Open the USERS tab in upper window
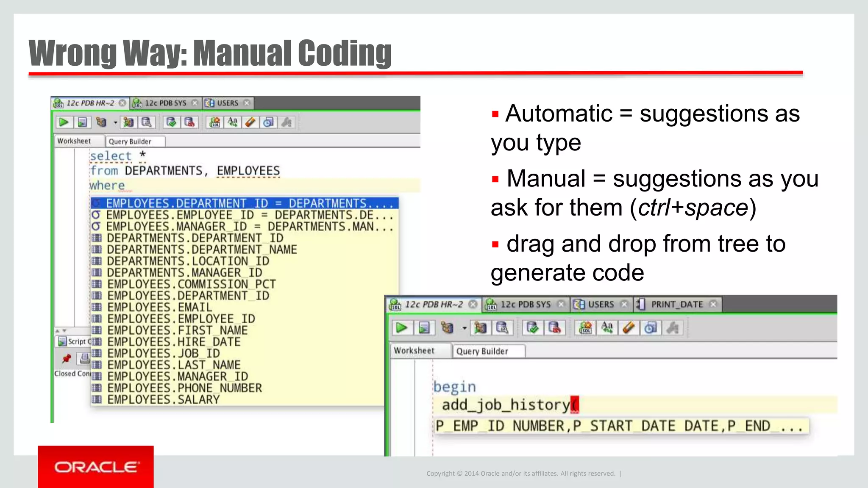This screenshot has height=488, width=868. [227, 103]
